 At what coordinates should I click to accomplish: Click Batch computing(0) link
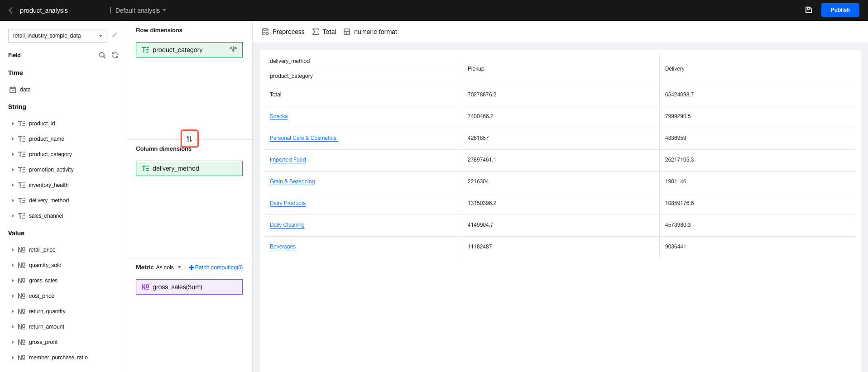point(216,267)
